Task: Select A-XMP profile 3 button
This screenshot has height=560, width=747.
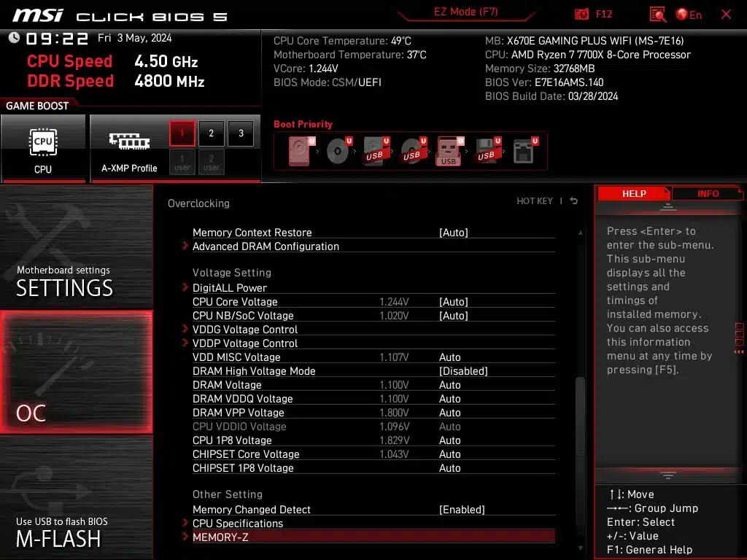Action: tap(241, 133)
